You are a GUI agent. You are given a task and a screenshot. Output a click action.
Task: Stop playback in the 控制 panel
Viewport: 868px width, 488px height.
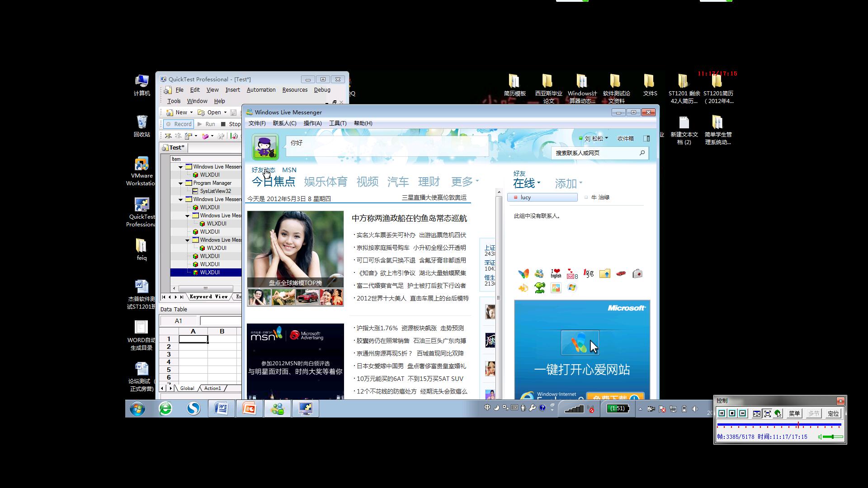click(x=732, y=413)
